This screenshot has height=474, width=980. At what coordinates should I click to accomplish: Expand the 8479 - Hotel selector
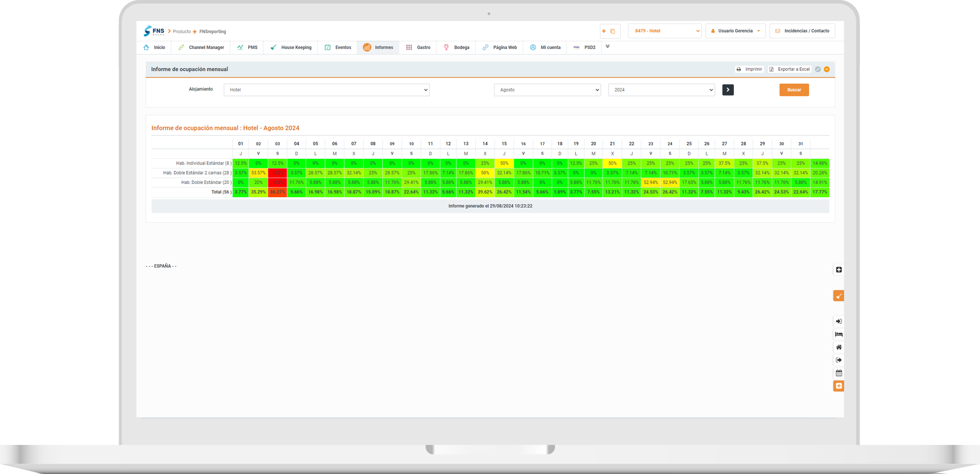tap(664, 31)
